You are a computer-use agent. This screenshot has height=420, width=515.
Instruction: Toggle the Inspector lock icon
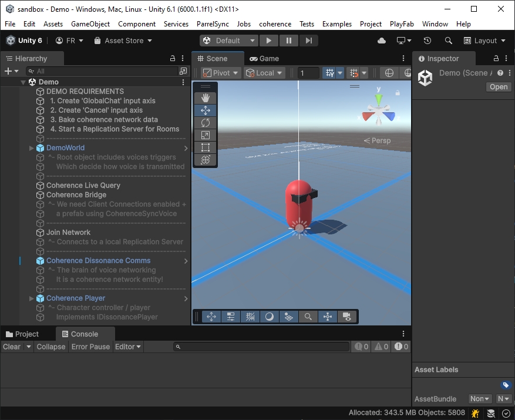tap(496, 59)
